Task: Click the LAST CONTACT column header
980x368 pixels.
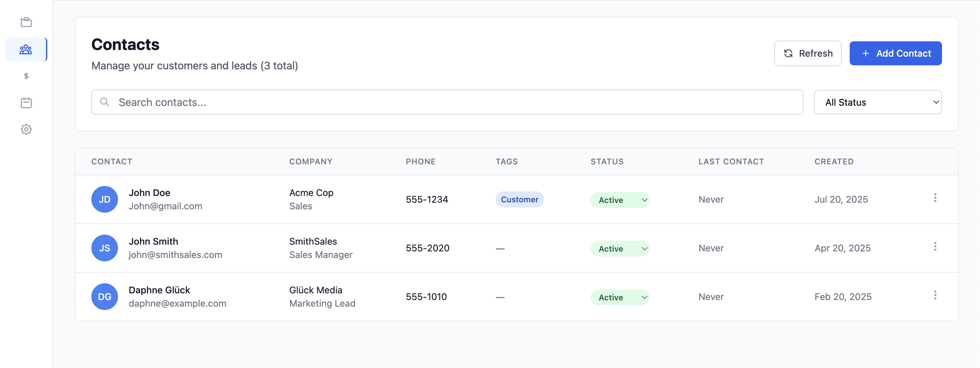Action: [731, 161]
